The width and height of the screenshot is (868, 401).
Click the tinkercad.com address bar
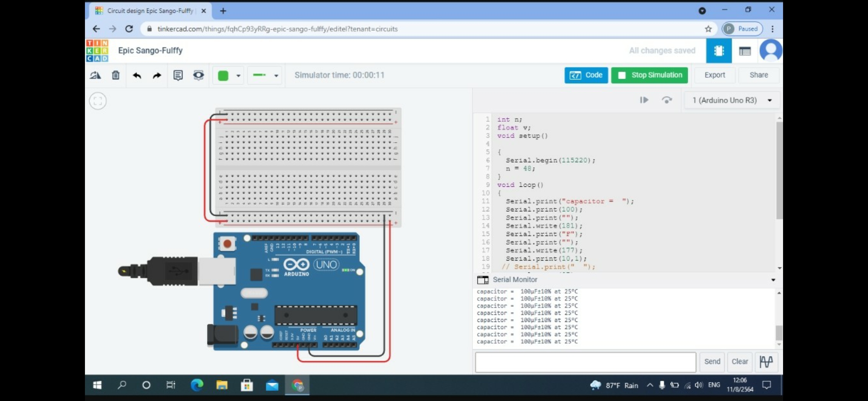[277, 29]
